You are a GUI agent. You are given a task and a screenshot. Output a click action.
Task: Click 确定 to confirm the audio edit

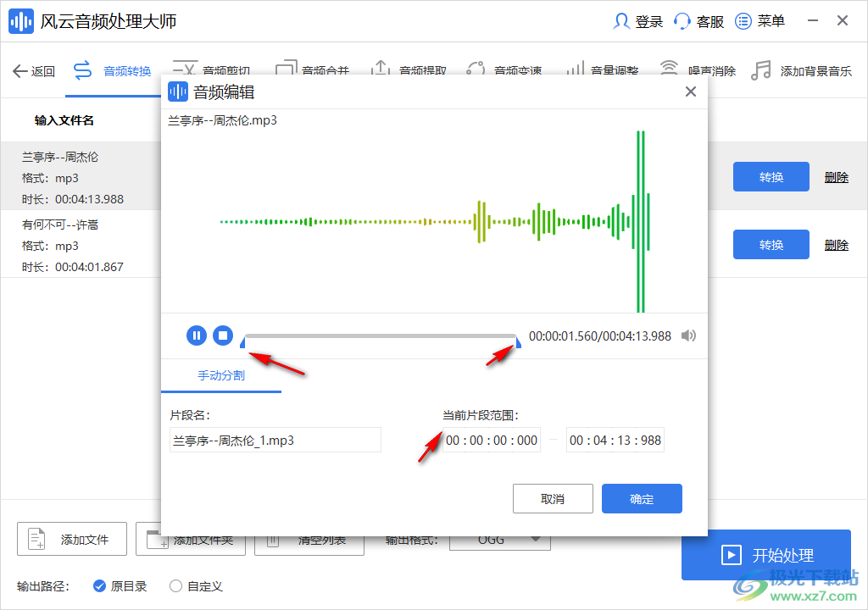[x=642, y=498]
